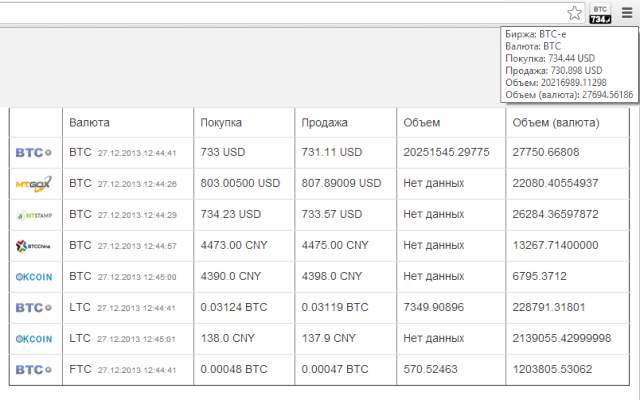The image size is (640, 400).
Task: Click the Продажа column header
Action: click(x=324, y=122)
